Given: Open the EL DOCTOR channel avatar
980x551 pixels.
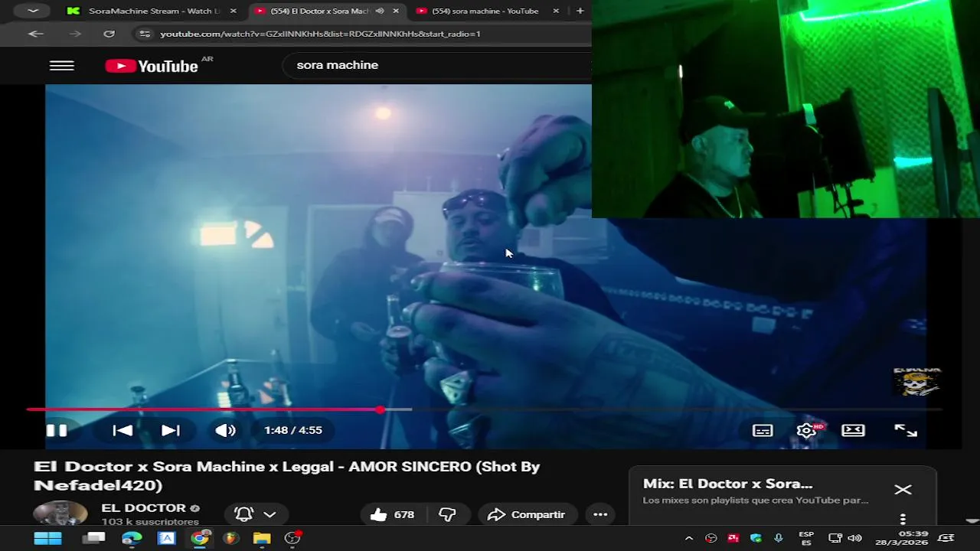Looking at the screenshot, I should (x=60, y=513).
